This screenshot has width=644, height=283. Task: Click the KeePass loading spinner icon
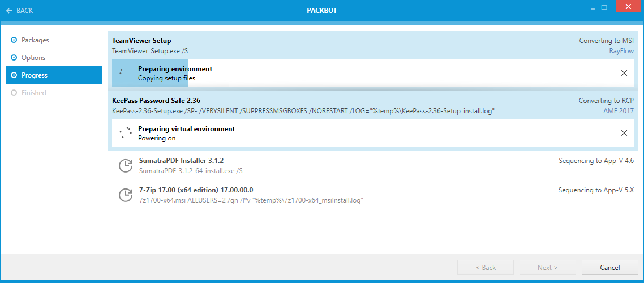tap(125, 133)
